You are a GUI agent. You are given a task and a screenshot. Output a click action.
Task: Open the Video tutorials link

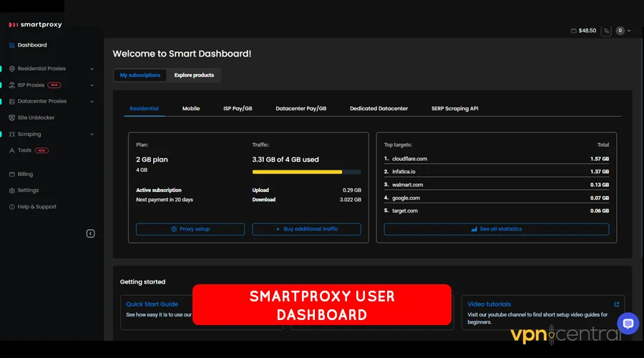tap(489, 304)
